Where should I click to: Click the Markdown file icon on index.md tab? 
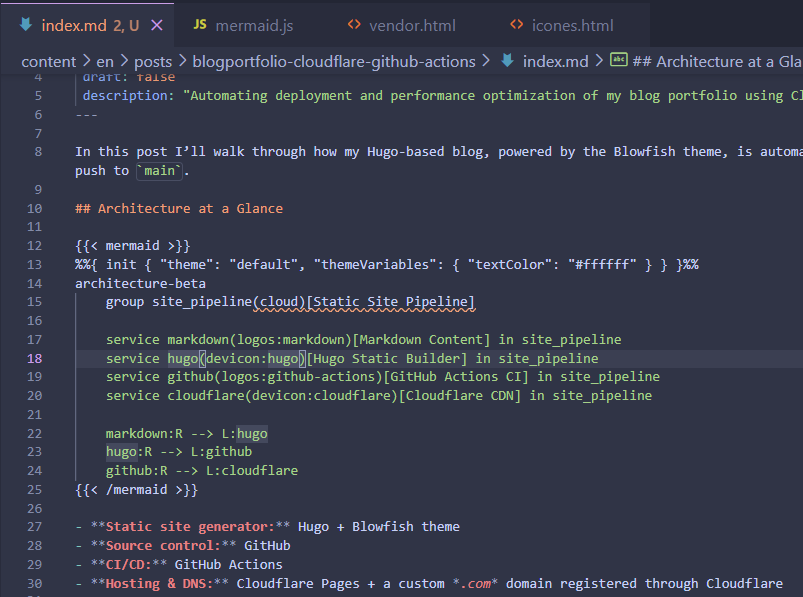pyautogui.click(x=23, y=26)
